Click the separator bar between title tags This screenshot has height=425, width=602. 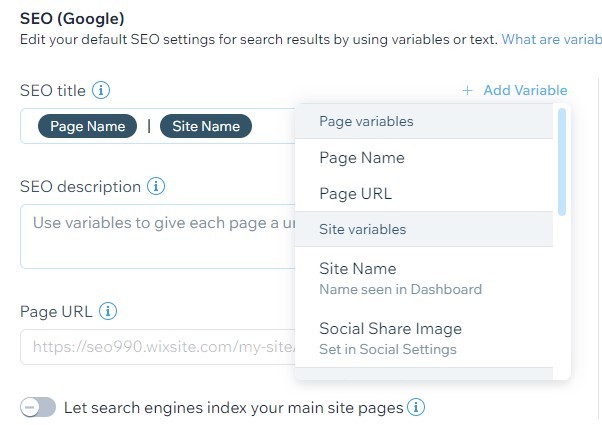[x=149, y=126]
